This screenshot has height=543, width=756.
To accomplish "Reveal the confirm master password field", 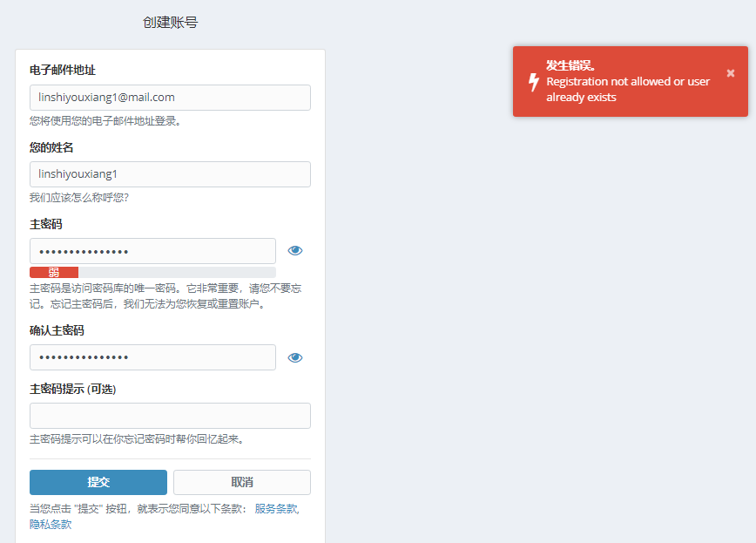I will pos(295,357).
